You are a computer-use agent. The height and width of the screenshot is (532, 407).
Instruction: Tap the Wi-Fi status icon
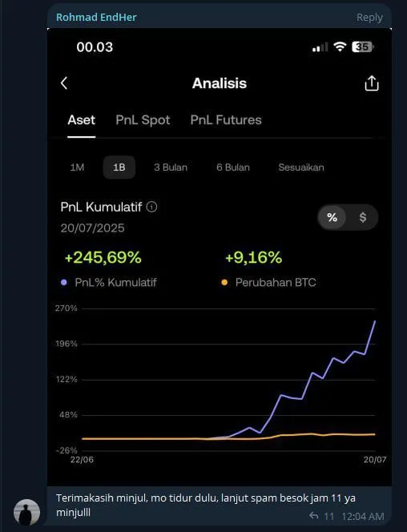(x=340, y=46)
